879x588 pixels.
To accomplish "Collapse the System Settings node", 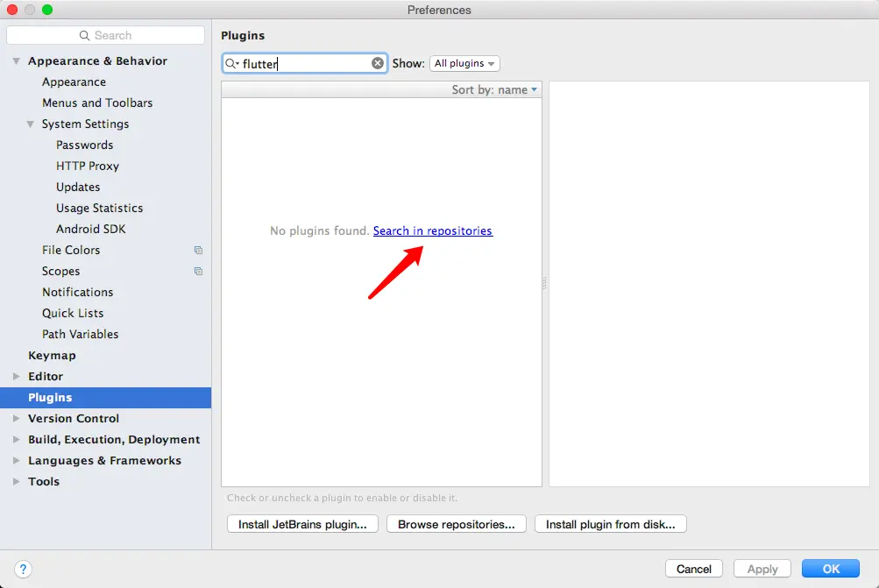I will [x=31, y=124].
